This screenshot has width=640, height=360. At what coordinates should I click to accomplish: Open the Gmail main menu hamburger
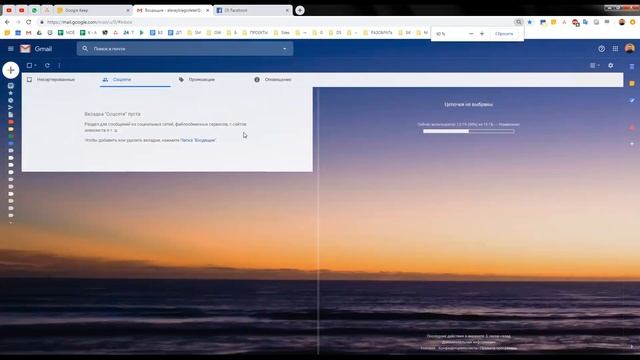[11, 49]
